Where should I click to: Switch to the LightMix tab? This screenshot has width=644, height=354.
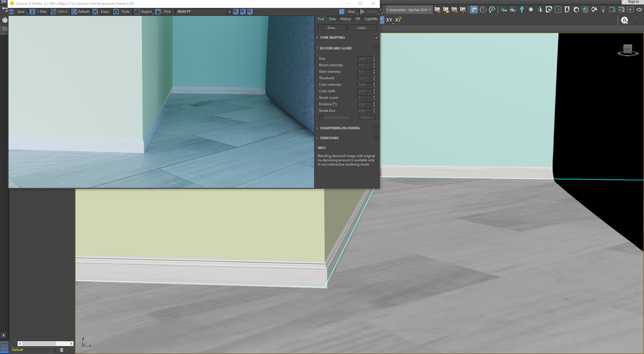371,19
